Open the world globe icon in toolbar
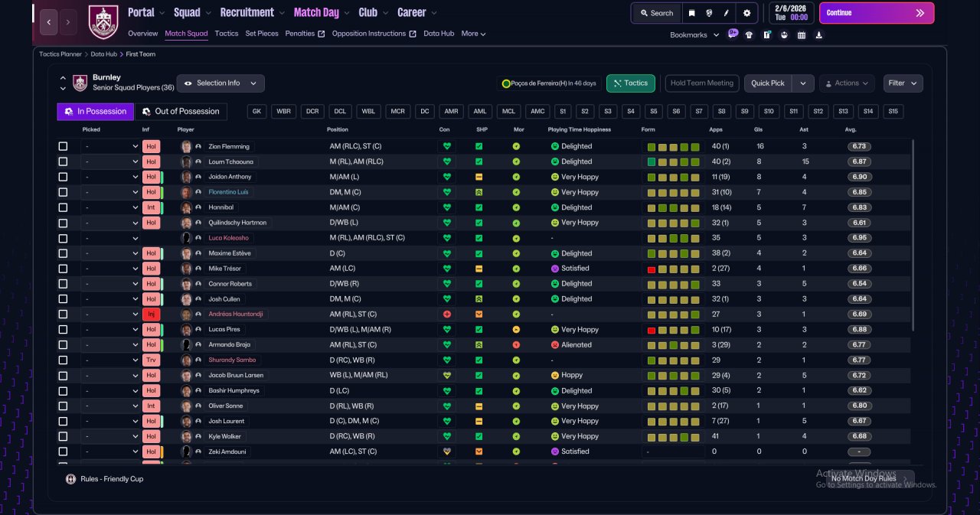This screenshot has width=980, height=515. (710, 13)
